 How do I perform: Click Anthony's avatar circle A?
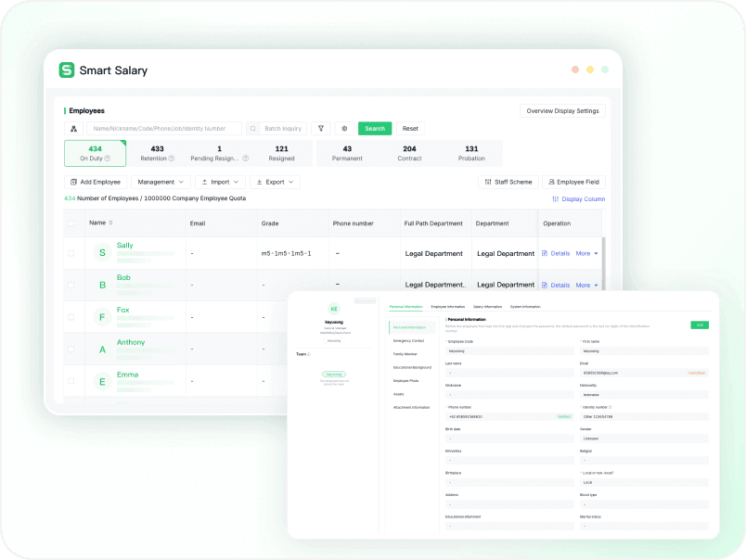point(102,350)
